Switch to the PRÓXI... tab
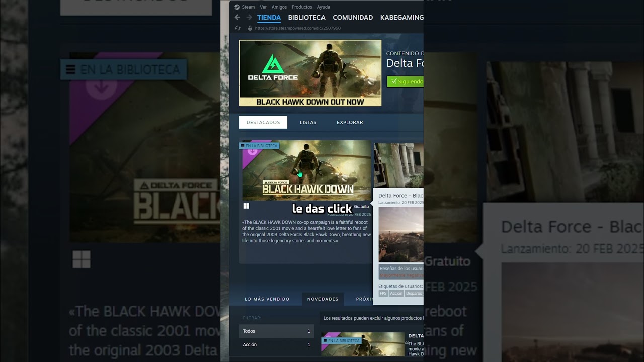This screenshot has width=644, height=362. click(364, 299)
